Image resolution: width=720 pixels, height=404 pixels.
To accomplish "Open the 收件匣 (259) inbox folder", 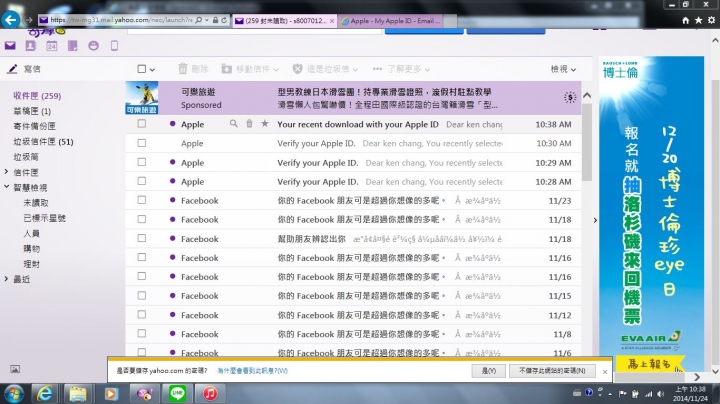I will (x=37, y=95).
